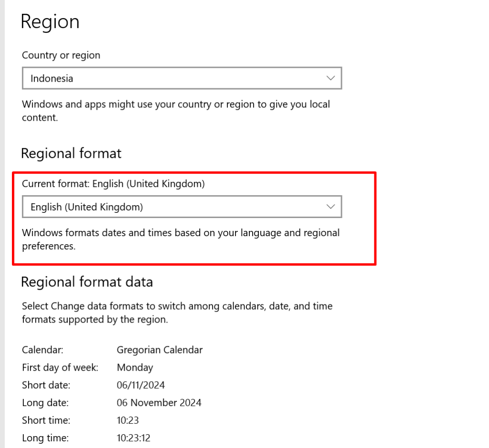This screenshot has width=489, height=448.
Task: Click the Region page heading
Action: [50, 22]
